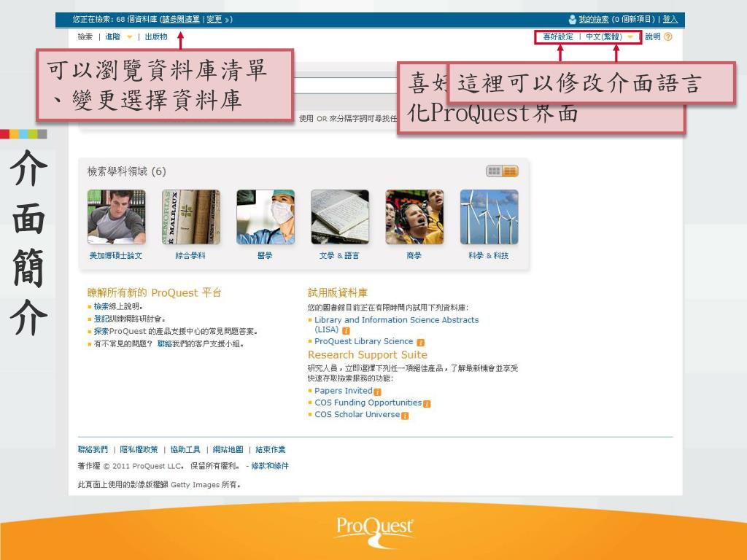Click info icon beside (LISA)
Viewport: 747px width, 560px height.
[347, 330]
